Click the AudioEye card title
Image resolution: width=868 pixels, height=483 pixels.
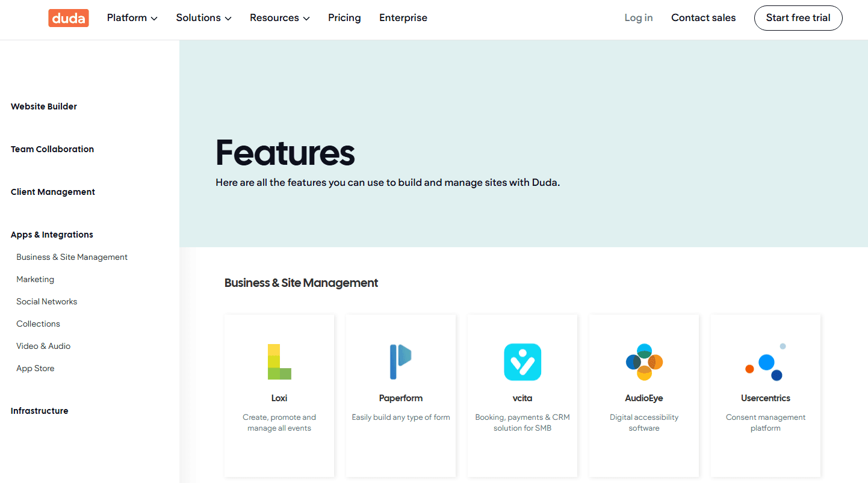click(644, 398)
